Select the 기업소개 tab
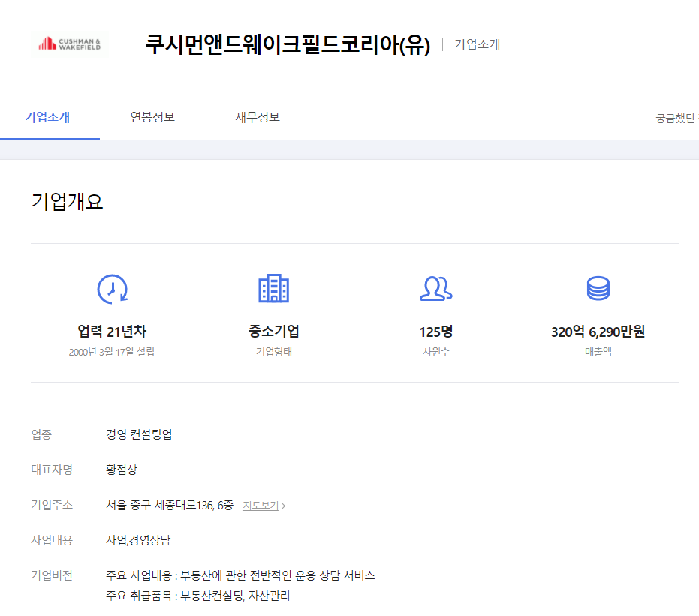The width and height of the screenshot is (699, 616). click(47, 117)
